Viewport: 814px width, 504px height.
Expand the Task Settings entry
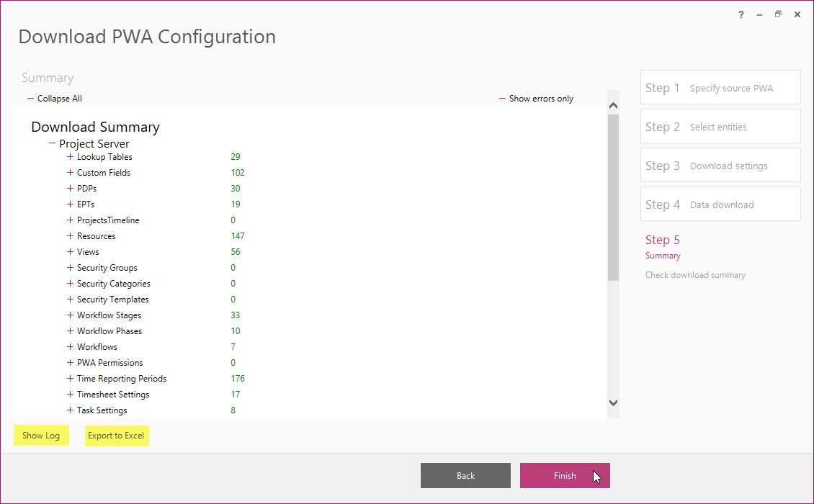[70, 410]
